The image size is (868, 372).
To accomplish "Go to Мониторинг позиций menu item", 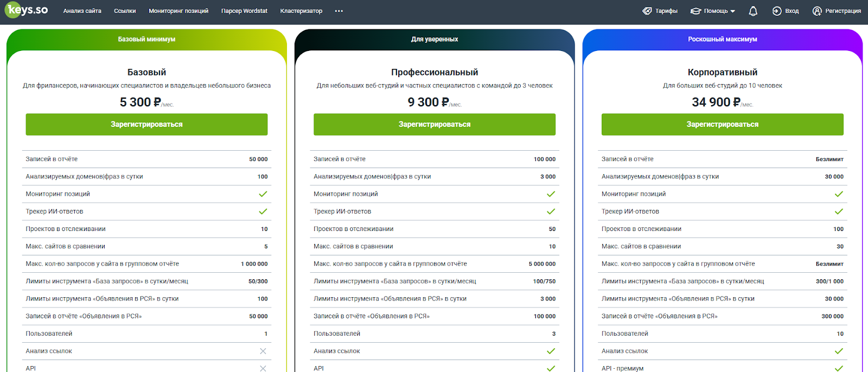I will 178,11.
